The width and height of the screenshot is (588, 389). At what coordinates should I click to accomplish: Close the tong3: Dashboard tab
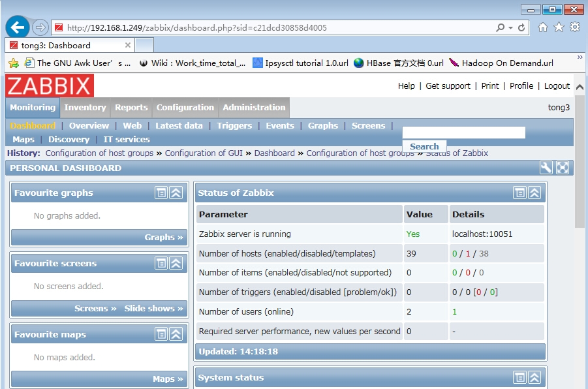click(128, 45)
